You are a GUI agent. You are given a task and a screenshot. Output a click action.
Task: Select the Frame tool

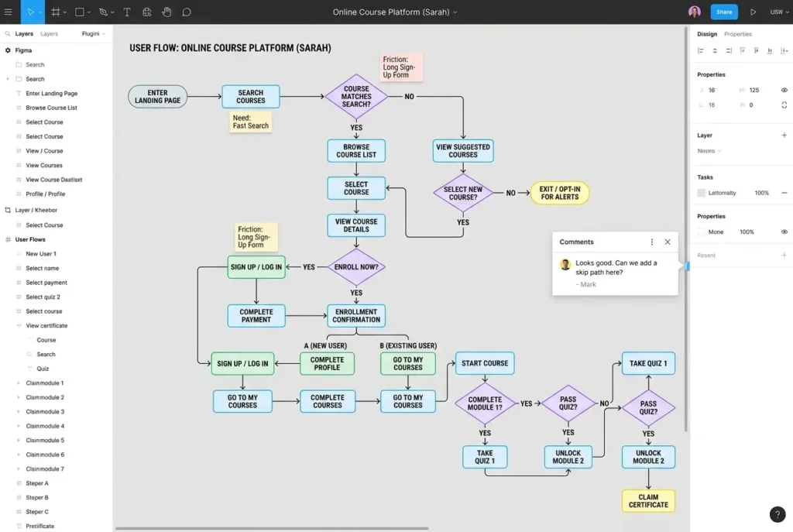[x=55, y=12]
